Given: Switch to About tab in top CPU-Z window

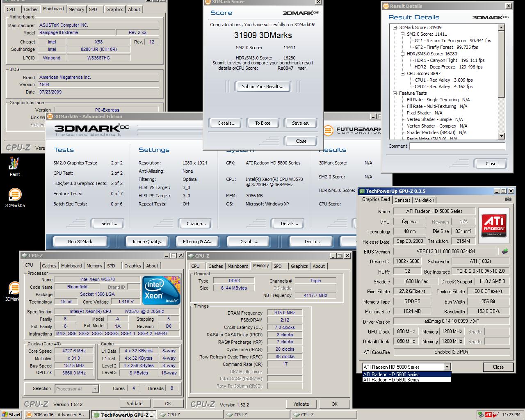Looking at the screenshot, I should click(134, 9).
